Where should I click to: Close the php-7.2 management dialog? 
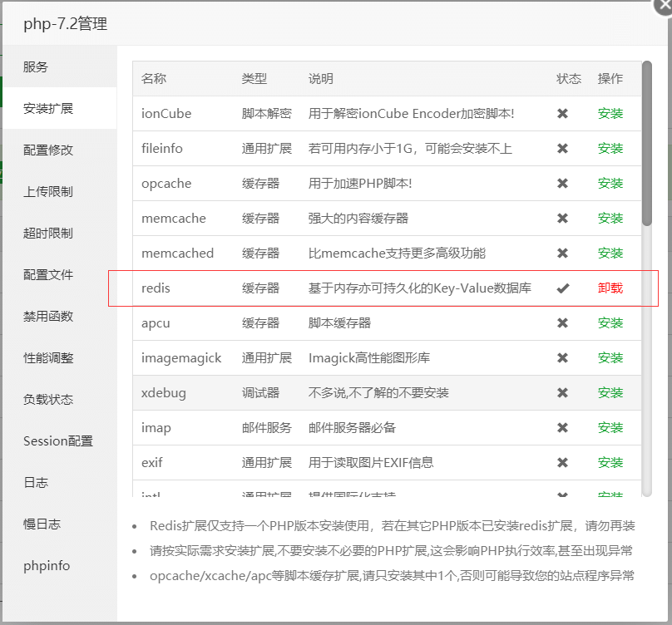pos(662,8)
